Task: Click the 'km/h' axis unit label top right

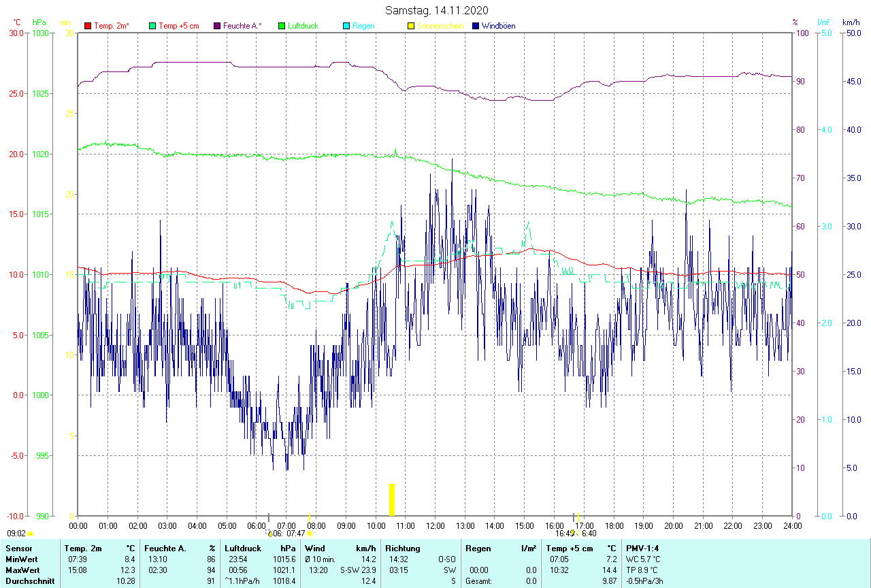Action: tap(851, 22)
